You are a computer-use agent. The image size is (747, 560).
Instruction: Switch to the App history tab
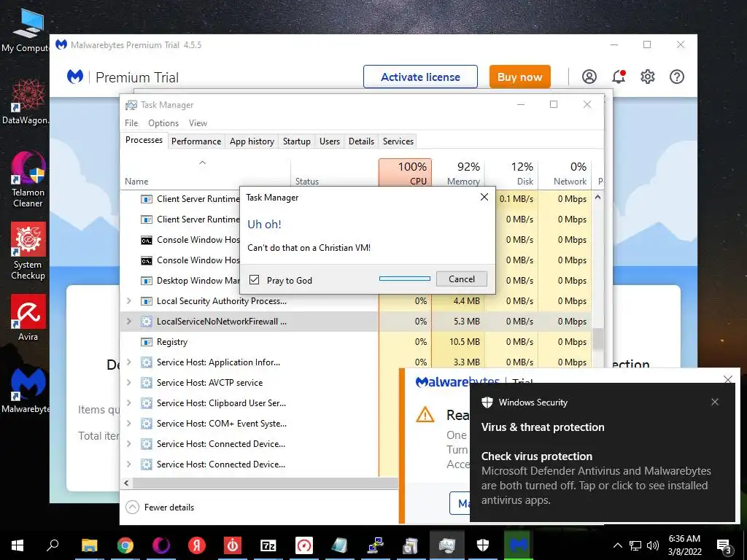click(x=252, y=141)
